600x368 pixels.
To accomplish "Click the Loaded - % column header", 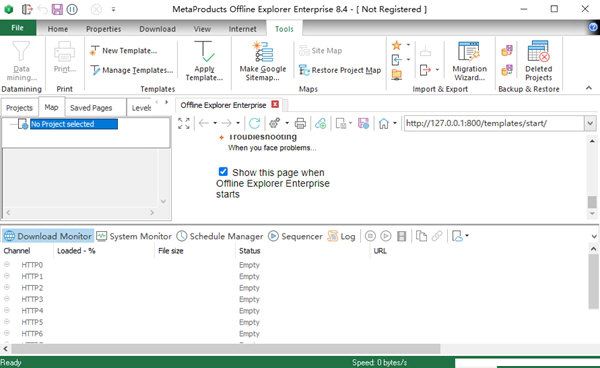I will [76, 251].
